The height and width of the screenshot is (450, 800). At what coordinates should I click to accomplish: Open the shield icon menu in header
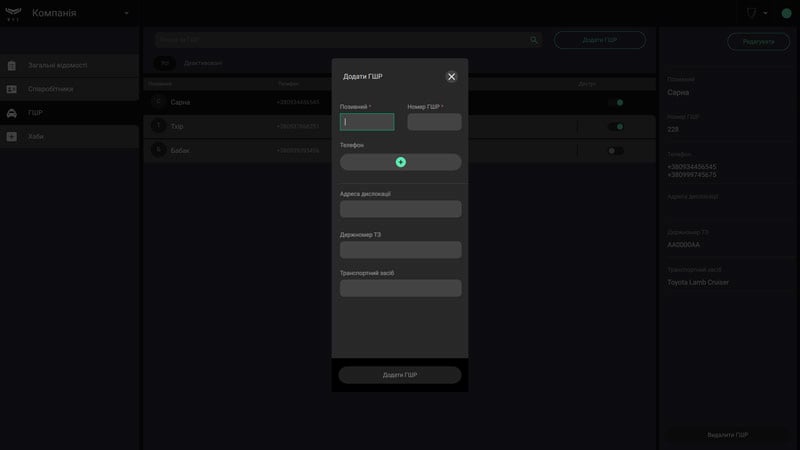751,13
